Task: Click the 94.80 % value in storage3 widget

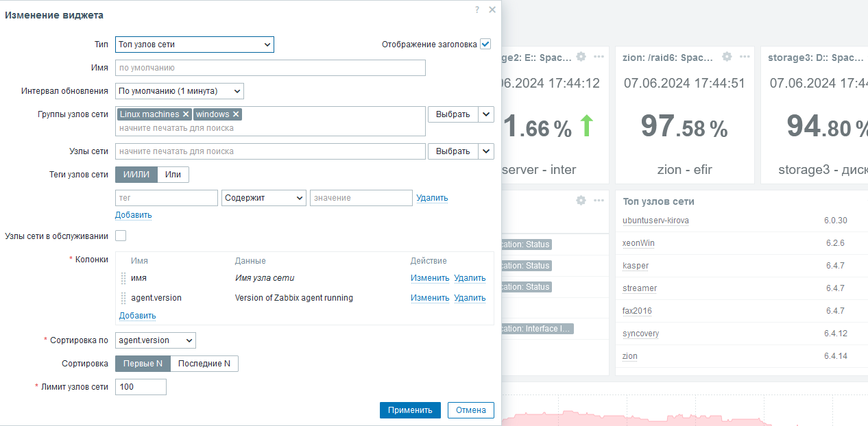Action: click(827, 127)
